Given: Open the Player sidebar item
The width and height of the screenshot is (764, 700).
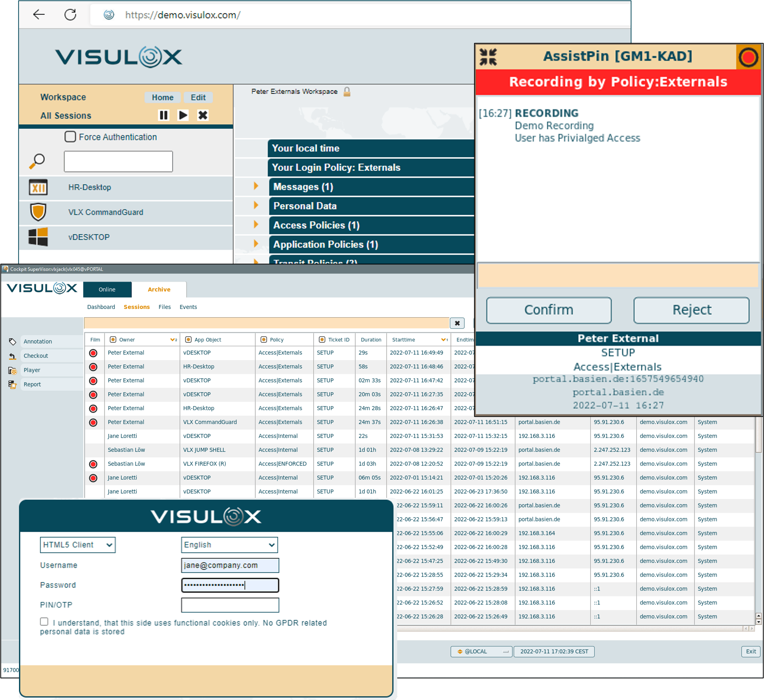Looking at the screenshot, I should coord(32,370).
